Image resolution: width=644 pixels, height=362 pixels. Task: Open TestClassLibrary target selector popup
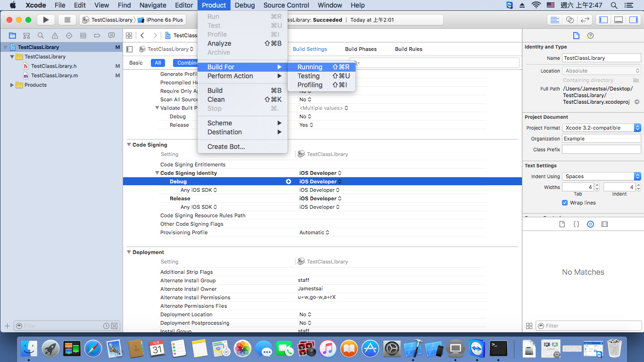pos(167,49)
